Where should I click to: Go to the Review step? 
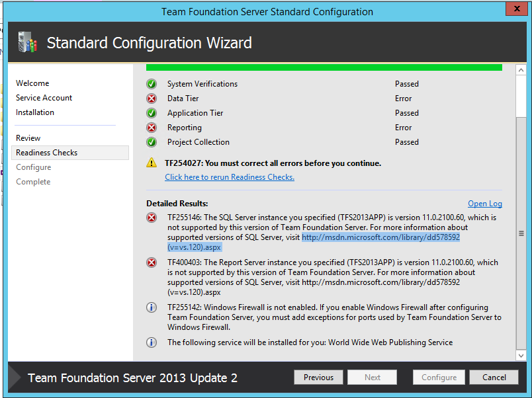[28, 138]
